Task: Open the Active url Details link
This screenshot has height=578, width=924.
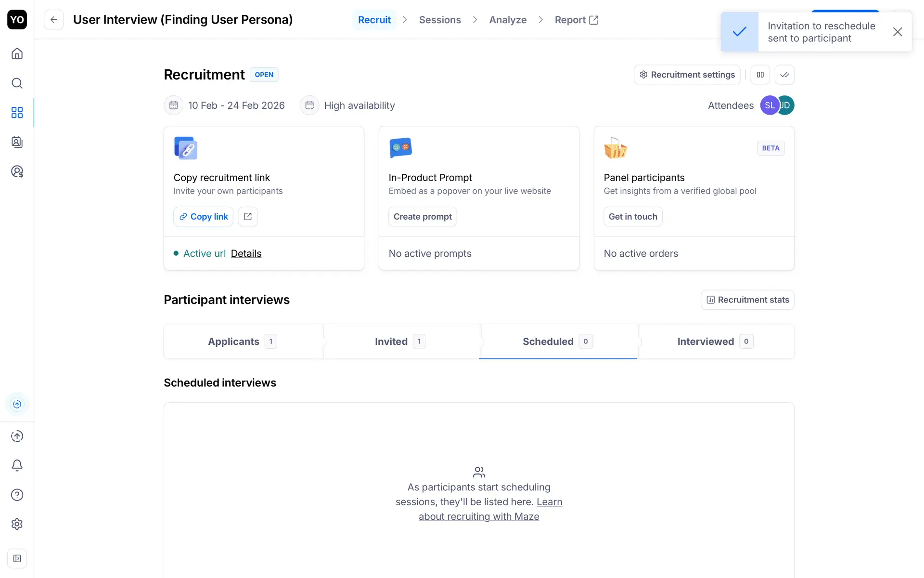Action: (x=246, y=253)
